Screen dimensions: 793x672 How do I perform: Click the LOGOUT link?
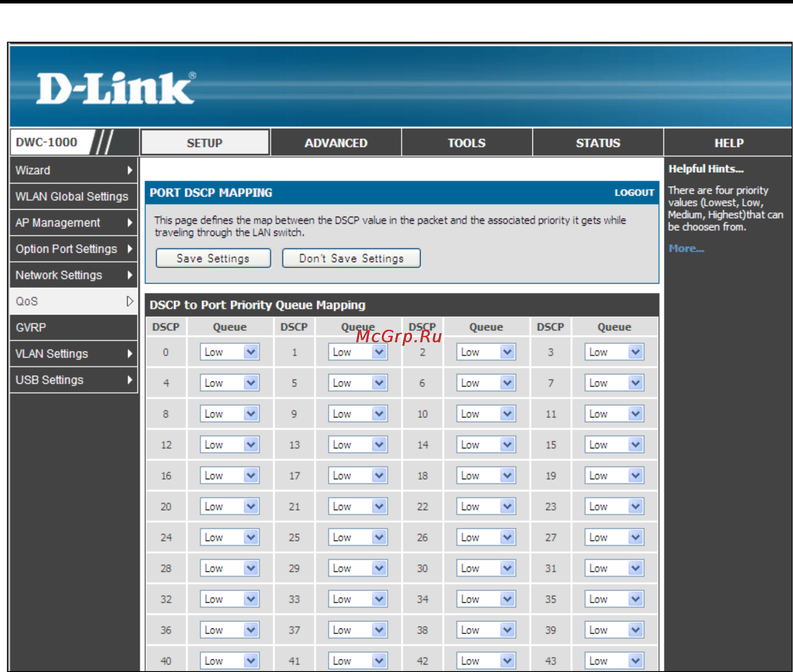(x=634, y=193)
